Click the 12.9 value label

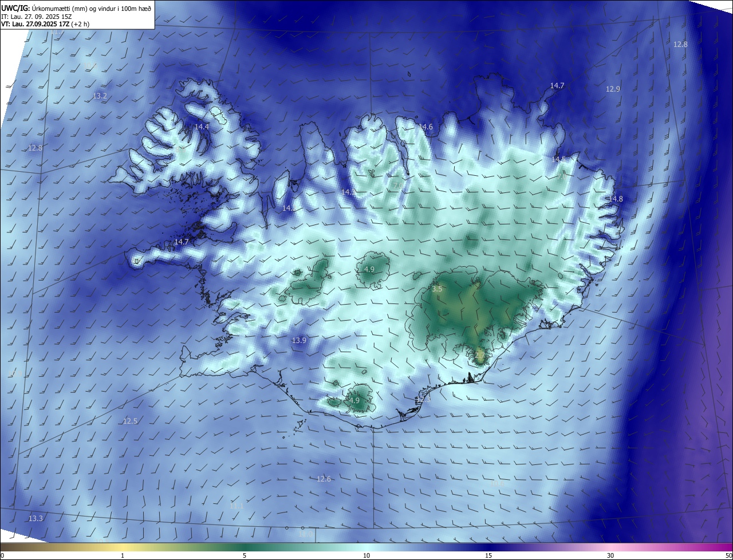click(x=613, y=89)
